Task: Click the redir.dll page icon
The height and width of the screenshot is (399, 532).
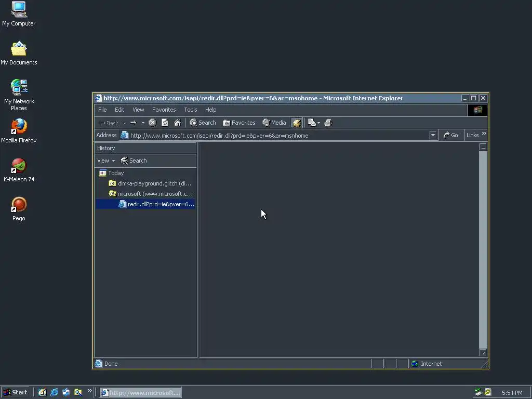Action: [x=123, y=204]
